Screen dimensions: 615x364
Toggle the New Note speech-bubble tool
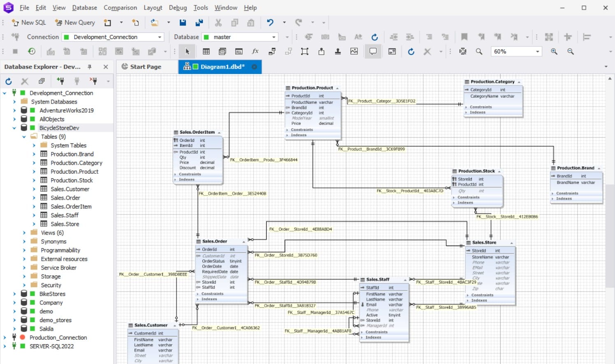tap(373, 51)
